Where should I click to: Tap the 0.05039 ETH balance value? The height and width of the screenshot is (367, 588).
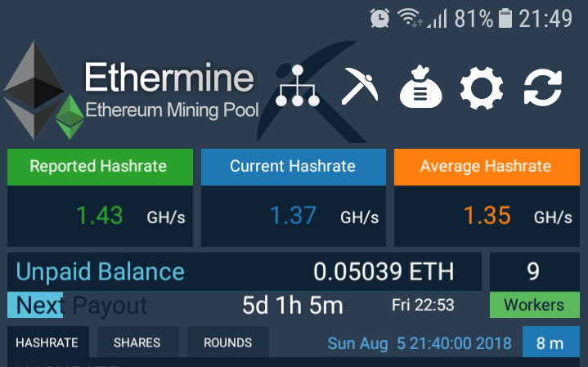(x=384, y=272)
